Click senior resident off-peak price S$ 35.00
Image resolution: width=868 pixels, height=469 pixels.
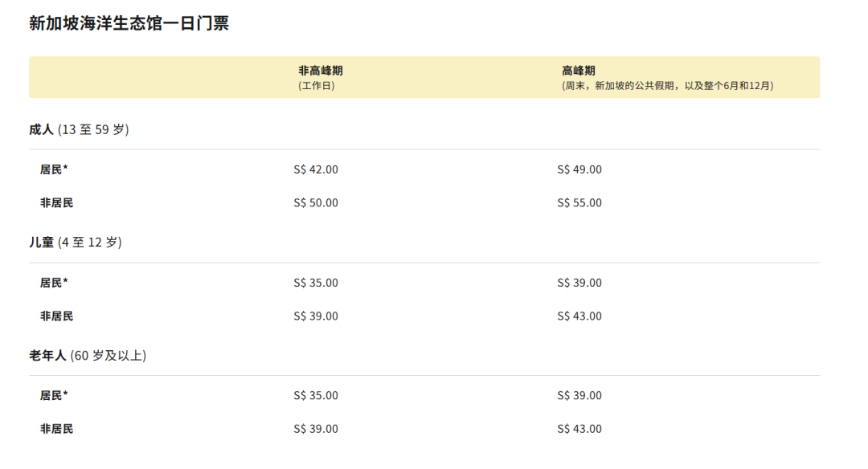[316, 395]
